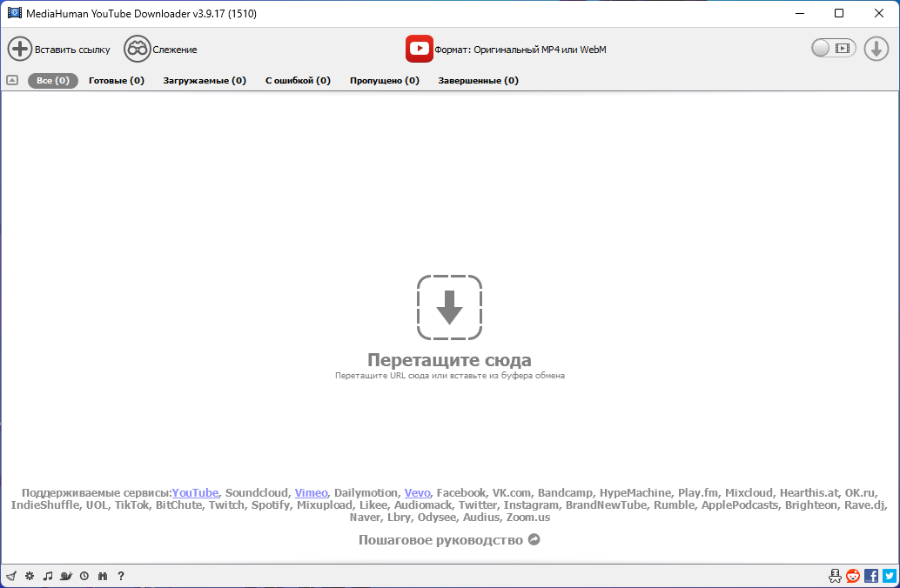The width and height of the screenshot is (900, 588).
Task: Select the С ошибкой (0) tab
Action: 298,81
